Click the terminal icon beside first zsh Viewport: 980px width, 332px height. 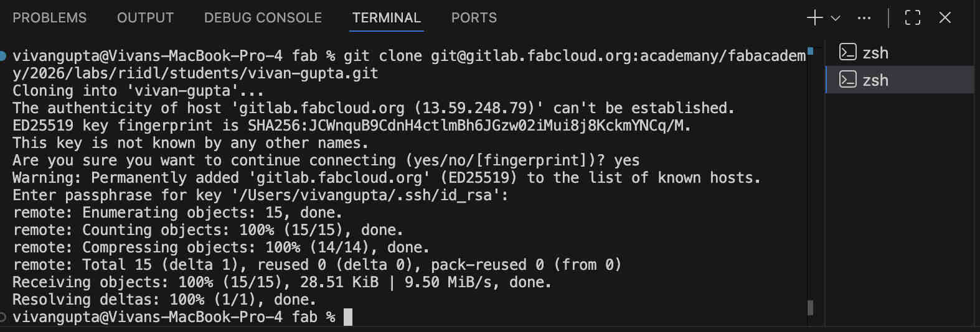[847, 52]
